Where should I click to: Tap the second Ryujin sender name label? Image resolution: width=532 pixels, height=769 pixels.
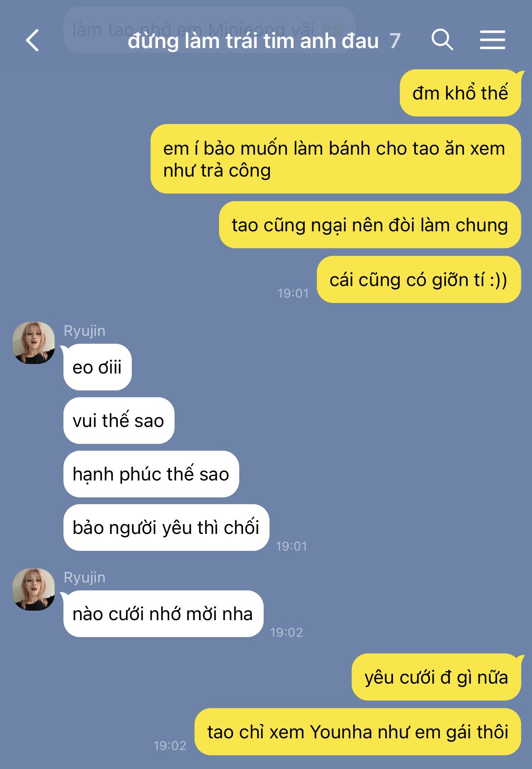pyautogui.click(x=84, y=577)
